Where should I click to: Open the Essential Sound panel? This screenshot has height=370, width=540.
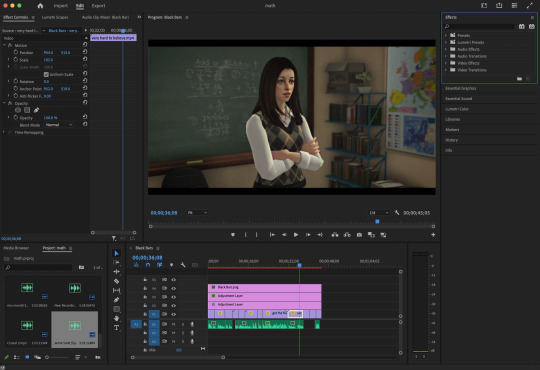pyautogui.click(x=458, y=99)
